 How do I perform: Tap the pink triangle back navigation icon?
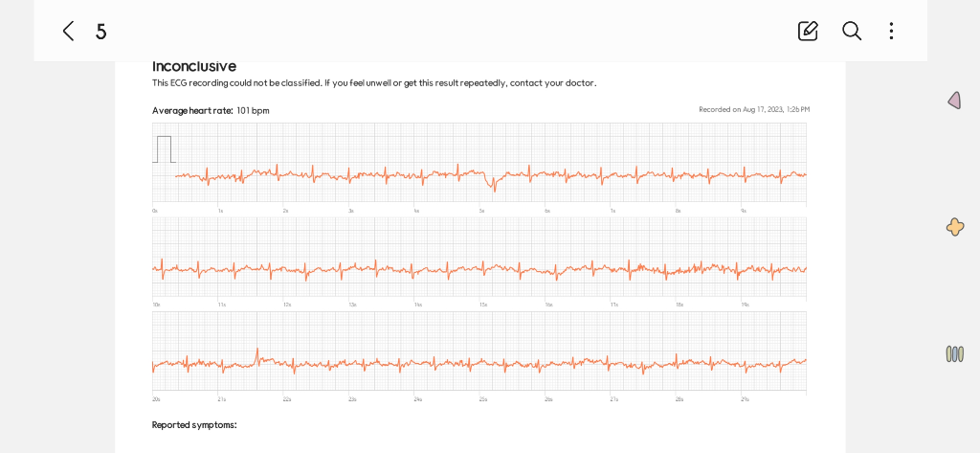[x=954, y=101]
